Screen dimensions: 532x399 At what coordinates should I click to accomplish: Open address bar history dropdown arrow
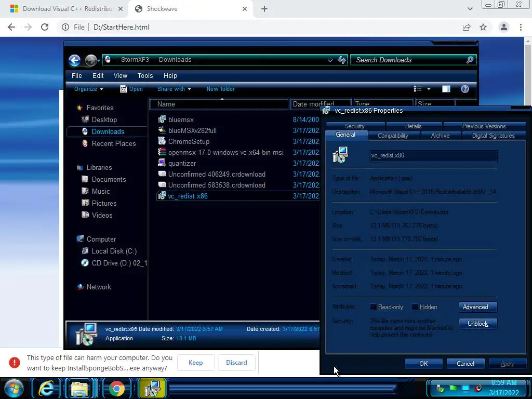[330, 60]
